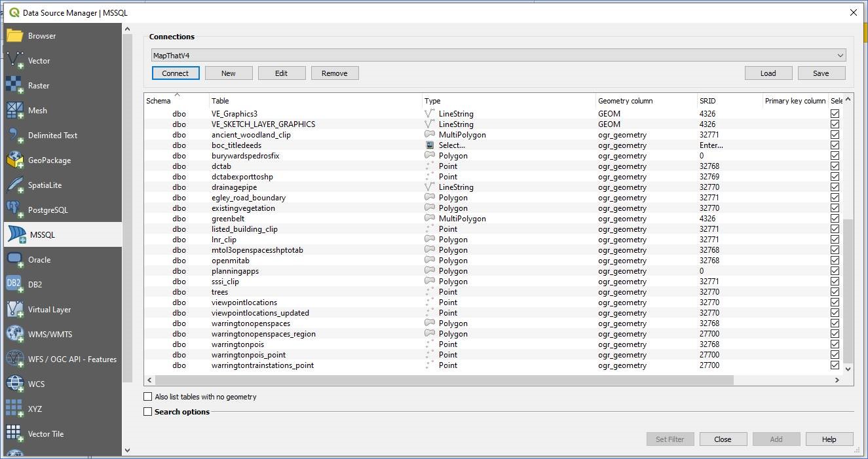Click the Point icon for trees row
868x459 pixels.
[x=430, y=292]
